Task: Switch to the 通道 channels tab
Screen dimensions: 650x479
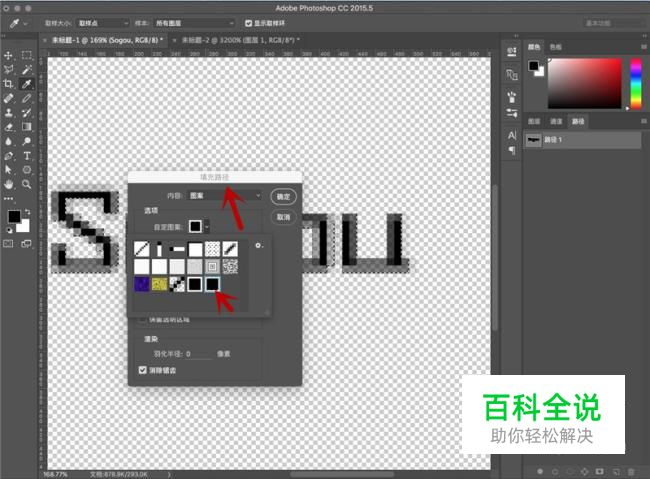Action: [556, 121]
